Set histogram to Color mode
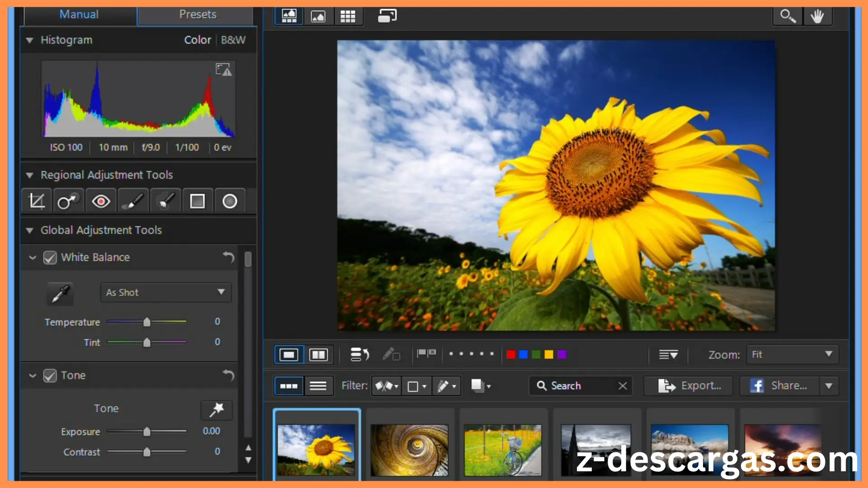This screenshot has width=868, height=488. 198,40
